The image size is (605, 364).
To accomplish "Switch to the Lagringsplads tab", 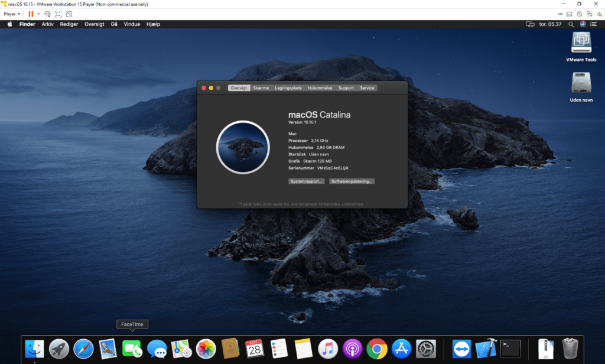I will (288, 88).
